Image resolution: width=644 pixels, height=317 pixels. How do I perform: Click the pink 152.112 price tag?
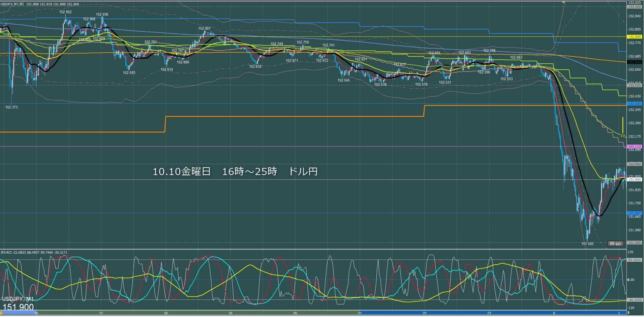pos(634,147)
